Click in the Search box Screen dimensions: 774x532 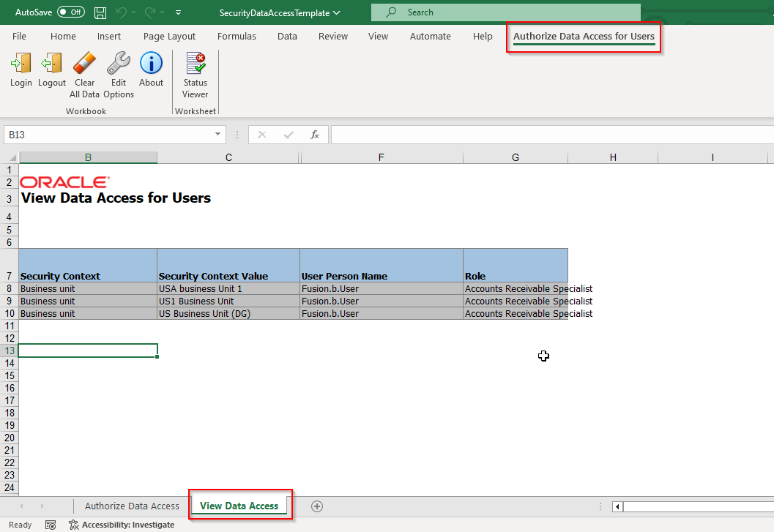pos(506,12)
